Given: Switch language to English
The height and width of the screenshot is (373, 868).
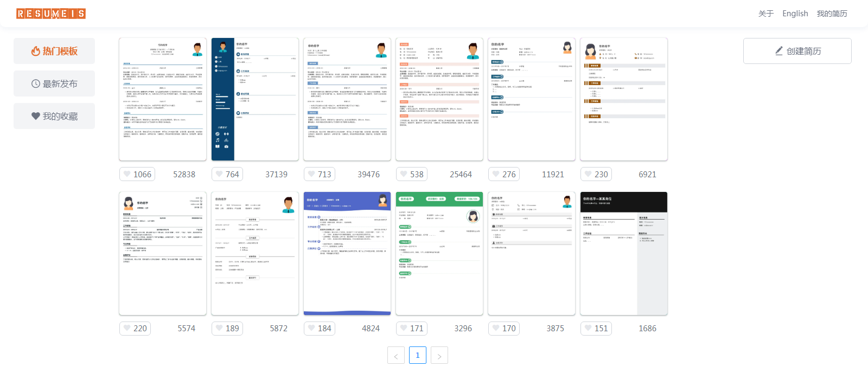Looking at the screenshot, I should click(x=795, y=14).
